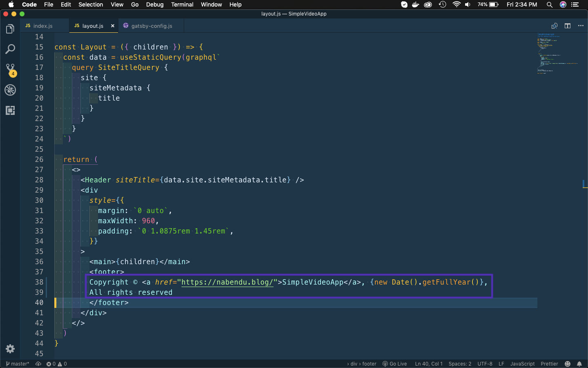This screenshot has width=588, height=368.
Task: Change the JavaScript language mode
Action: point(522,364)
